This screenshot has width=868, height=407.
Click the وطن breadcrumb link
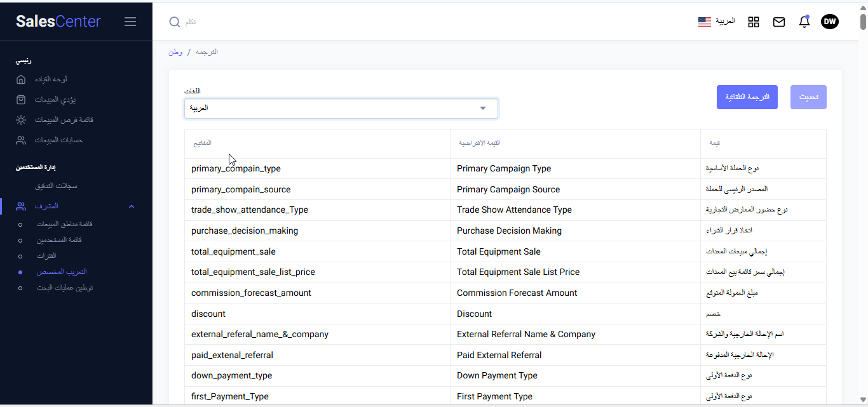[x=175, y=52]
